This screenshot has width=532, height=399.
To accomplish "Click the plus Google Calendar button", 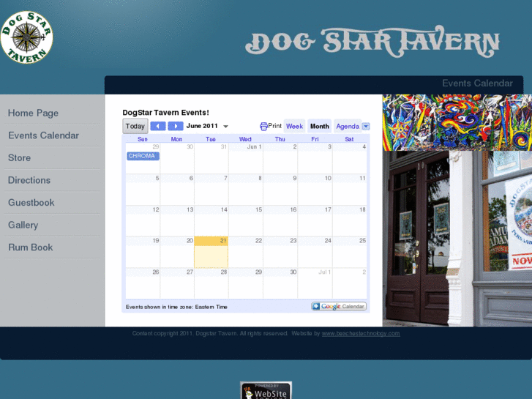I will click(339, 306).
